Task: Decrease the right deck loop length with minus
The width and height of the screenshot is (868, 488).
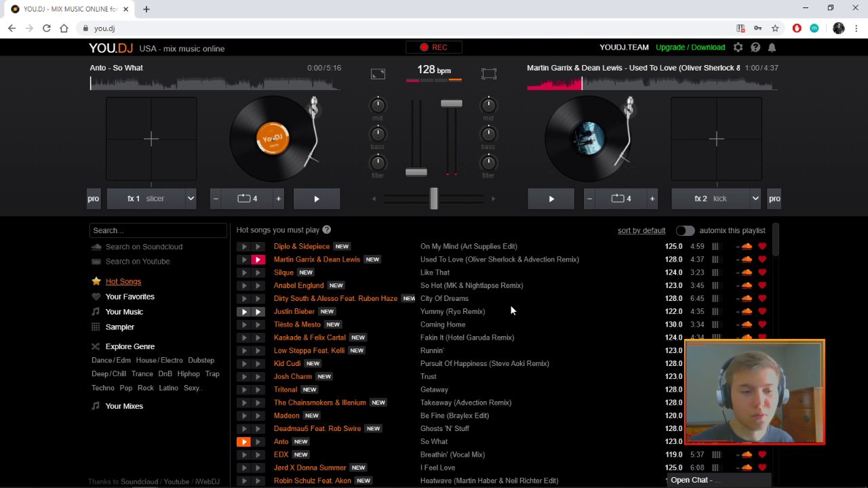Action: 589,199
